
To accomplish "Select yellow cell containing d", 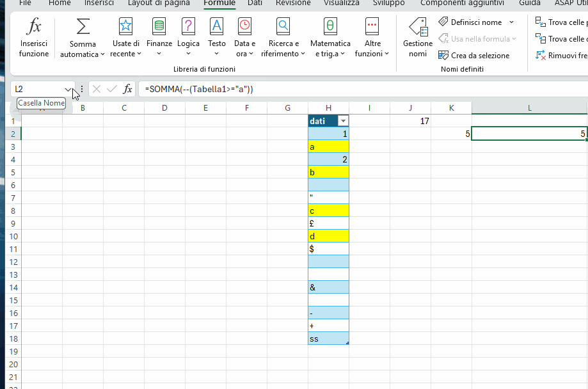I will tap(328, 236).
